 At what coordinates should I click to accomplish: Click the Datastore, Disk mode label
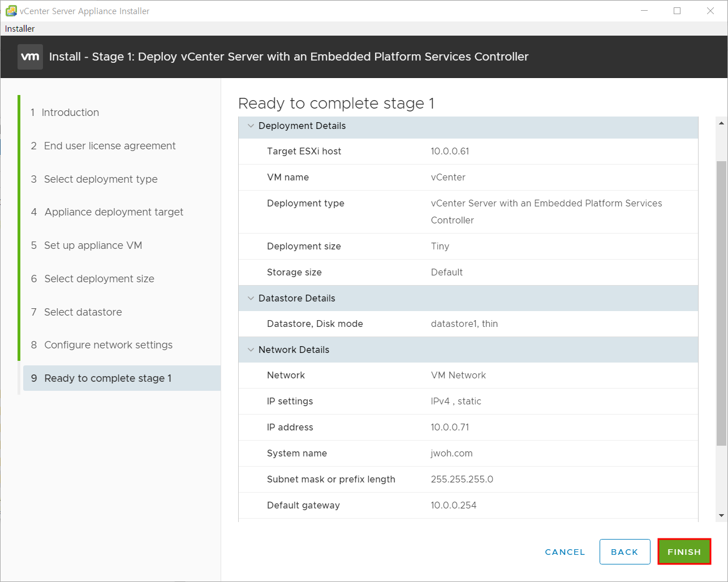click(x=315, y=324)
